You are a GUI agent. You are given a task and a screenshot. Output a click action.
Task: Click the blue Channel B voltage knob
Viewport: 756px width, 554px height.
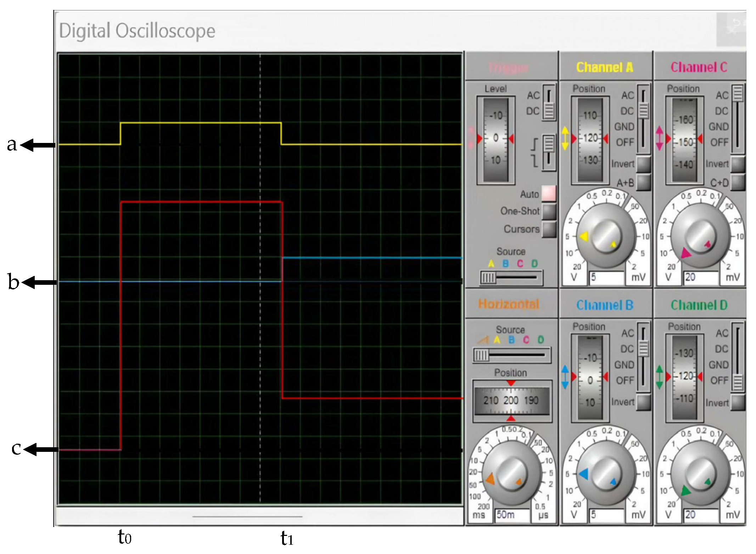(x=606, y=474)
